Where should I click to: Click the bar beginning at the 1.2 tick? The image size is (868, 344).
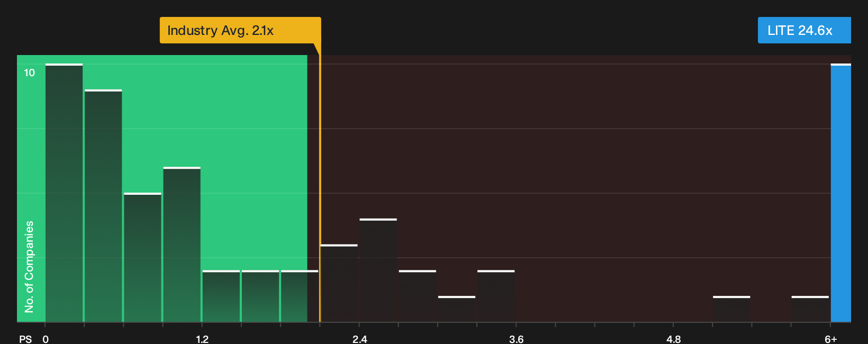pyautogui.click(x=221, y=296)
